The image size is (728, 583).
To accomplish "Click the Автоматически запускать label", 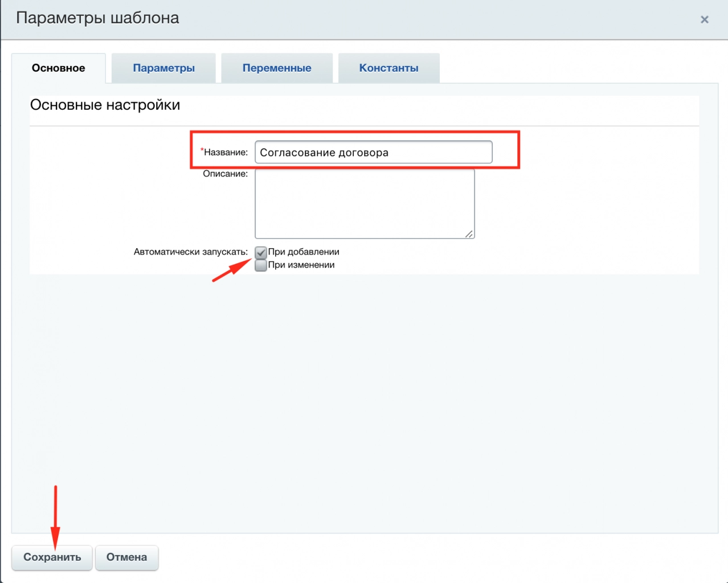I will 190,252.
